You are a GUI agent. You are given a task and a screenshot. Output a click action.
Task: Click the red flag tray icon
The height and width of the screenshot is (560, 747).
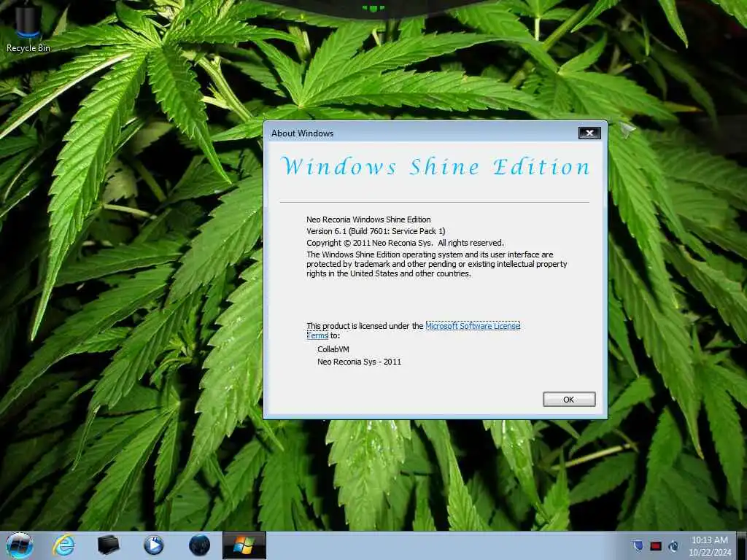tap(656, 546)
